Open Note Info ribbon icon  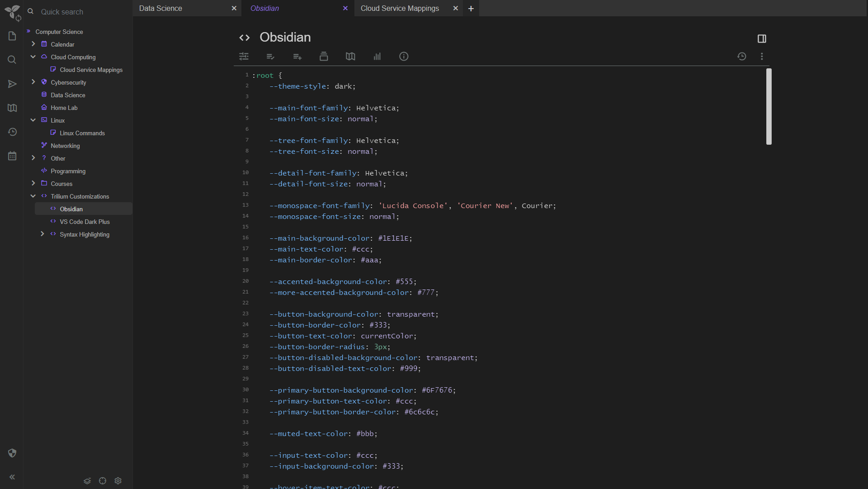404,57
